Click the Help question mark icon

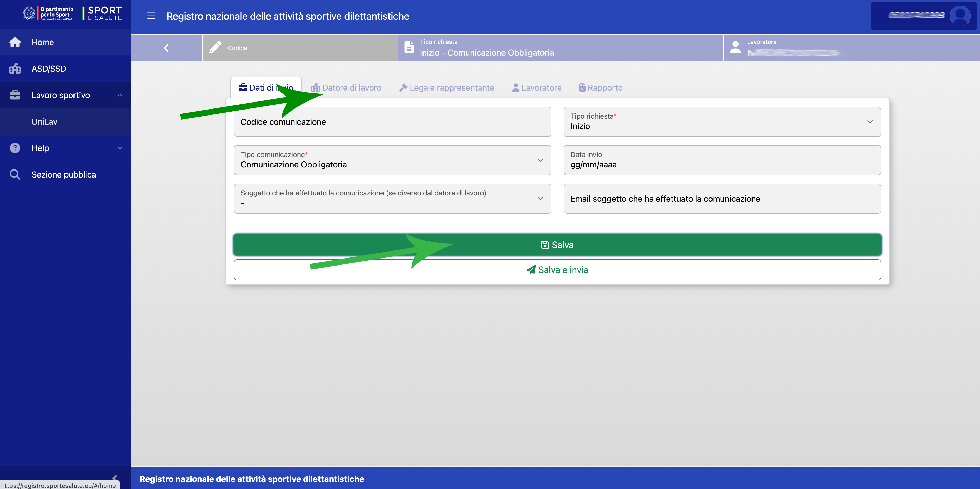point(15,148)
